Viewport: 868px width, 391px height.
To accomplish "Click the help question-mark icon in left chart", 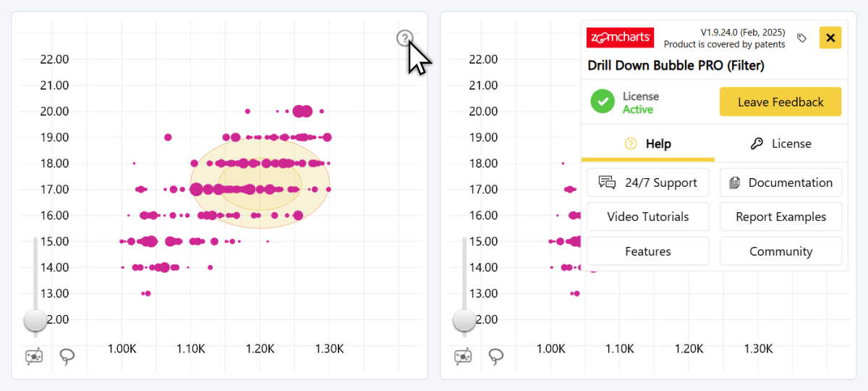I will 404,38.
